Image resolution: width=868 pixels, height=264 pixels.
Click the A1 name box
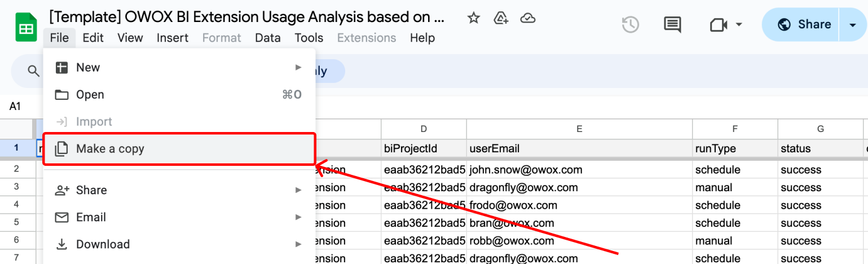coord(15,106)
